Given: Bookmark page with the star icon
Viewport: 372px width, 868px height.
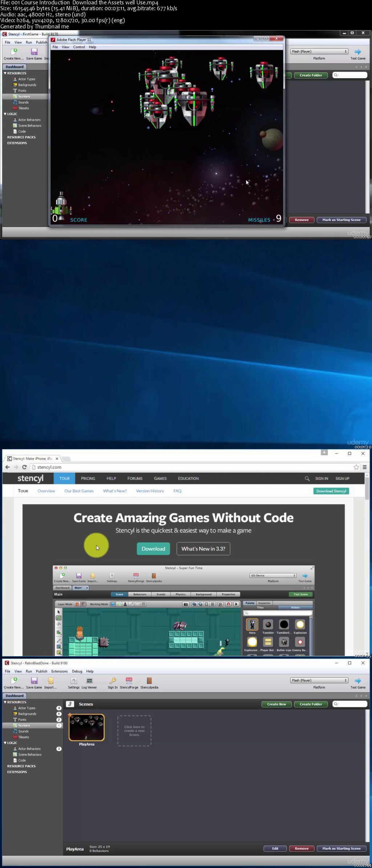Looking at the screenshot, I should [x=356, y=467].
